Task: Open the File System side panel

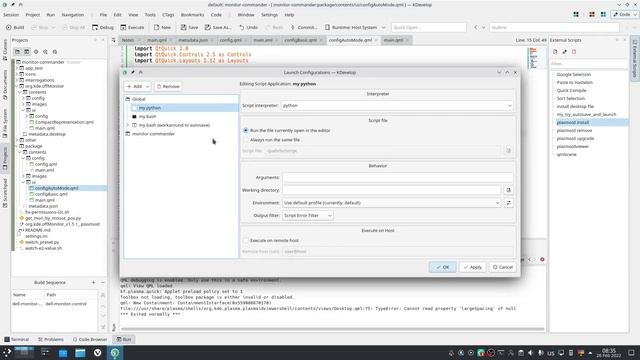Action: click(5, 123)
